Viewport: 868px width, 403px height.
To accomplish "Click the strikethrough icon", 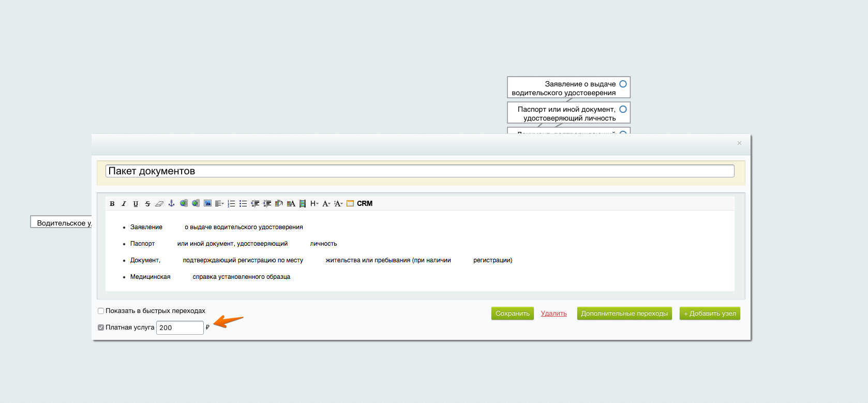I will coord(147,204).
